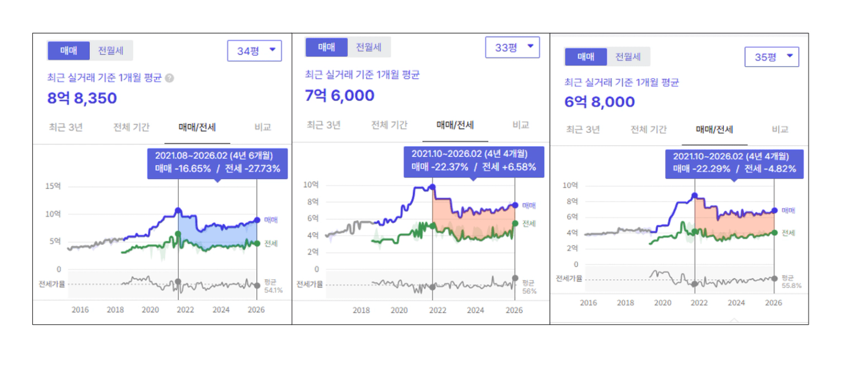Screen dimensions: 868x379
Task: Open the 35평 size dropdown
Action: point(772,57)
